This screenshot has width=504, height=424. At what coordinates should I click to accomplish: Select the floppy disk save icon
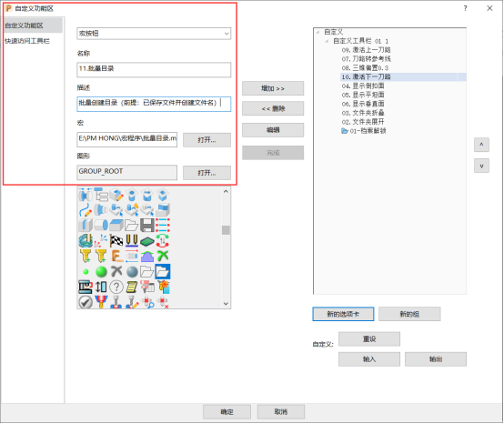click(147, 225)
